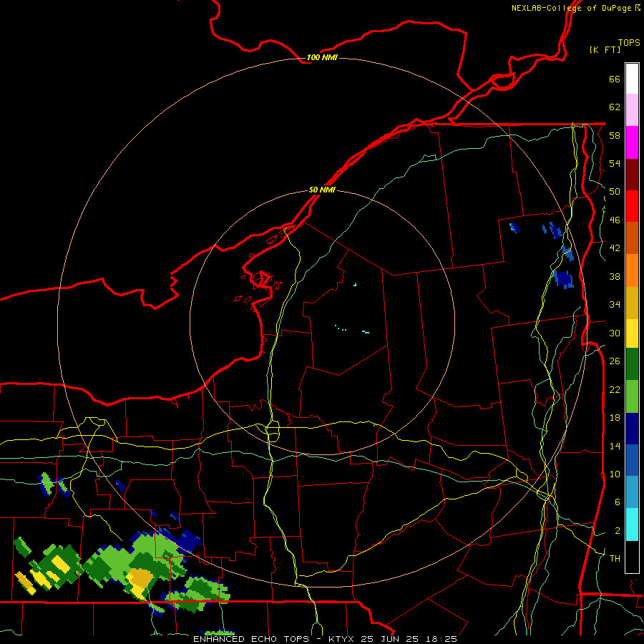Click the 14 legend value

615,446
